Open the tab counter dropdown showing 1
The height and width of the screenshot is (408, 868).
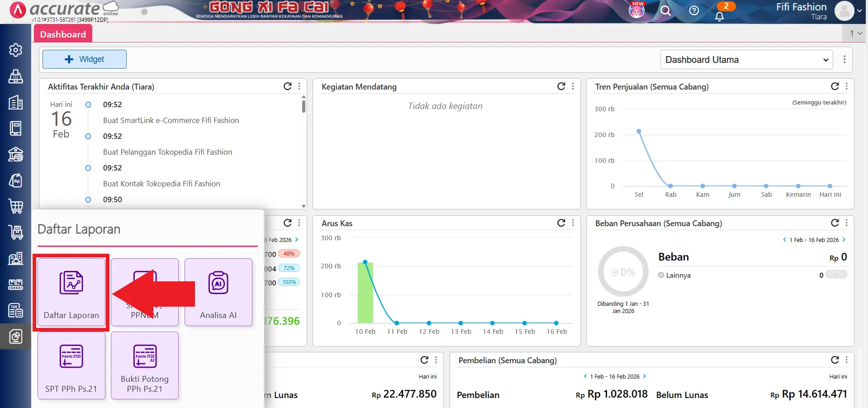coord(855,33)
